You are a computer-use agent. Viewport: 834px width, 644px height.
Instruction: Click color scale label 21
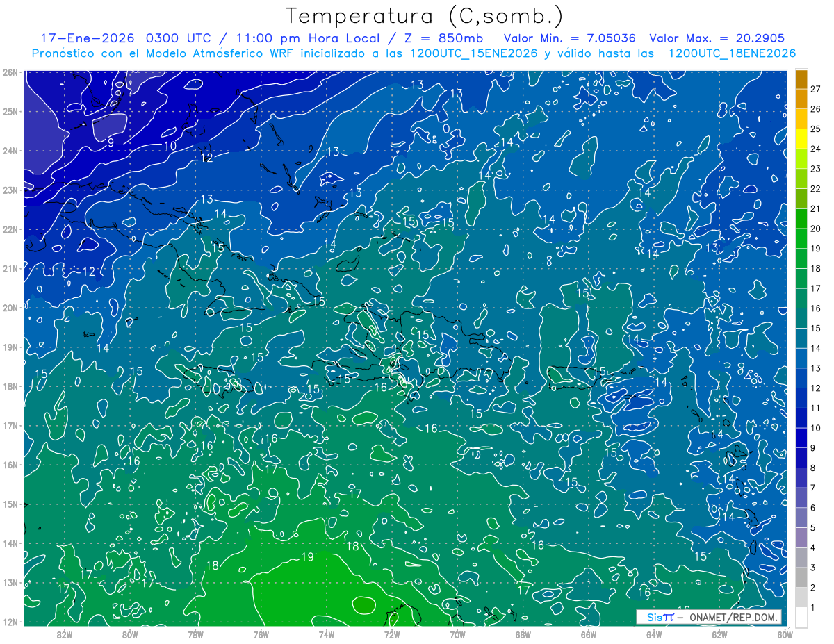(x=815, y=208)
